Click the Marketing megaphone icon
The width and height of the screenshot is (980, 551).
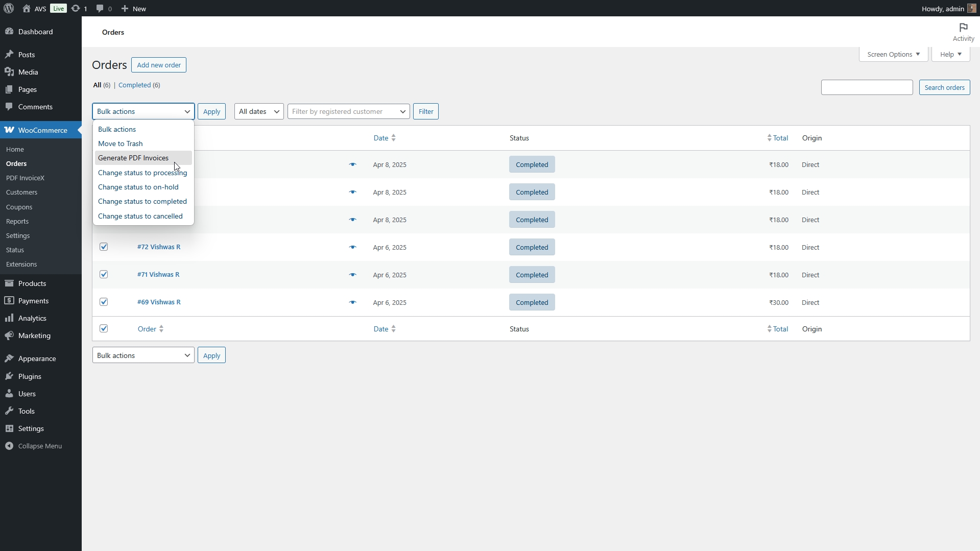coord(9,336)
